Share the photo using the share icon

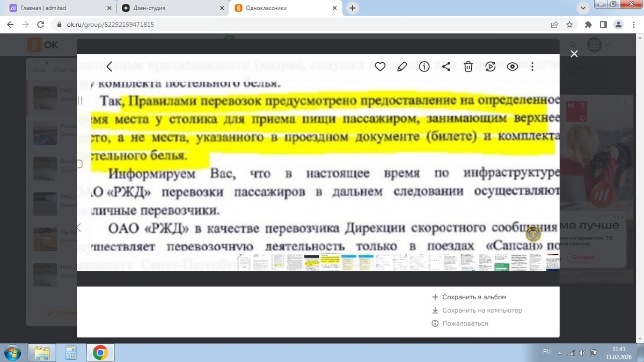(446, 67)
